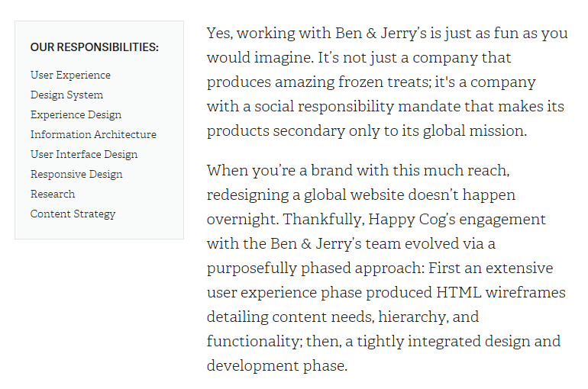Click the text 'development phase.'
Image resolution: width=588 pixels, height=389 pixels.
click(x=277, y=366)
